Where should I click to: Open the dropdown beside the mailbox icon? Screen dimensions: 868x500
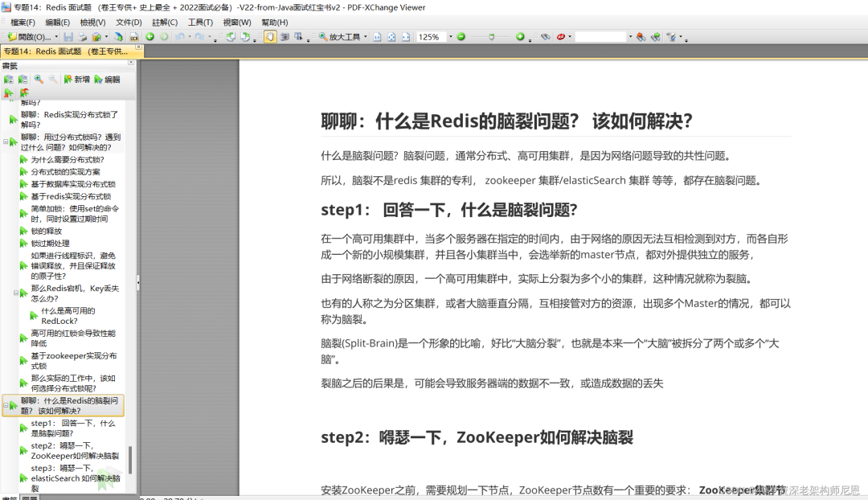106,37
